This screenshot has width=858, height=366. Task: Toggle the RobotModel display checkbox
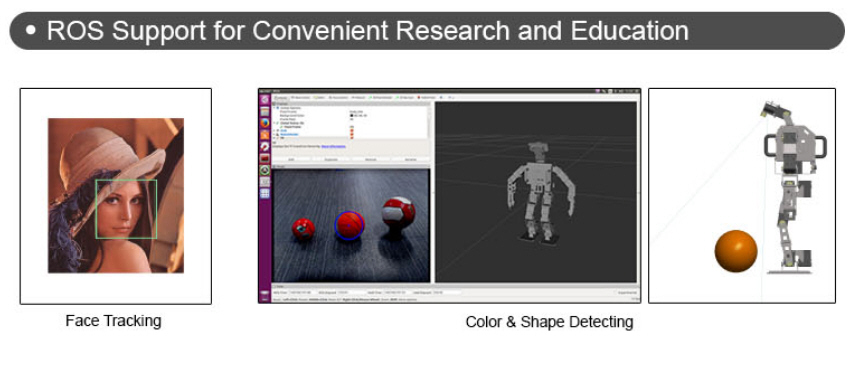pyautogui.click(x=352, y=134)
